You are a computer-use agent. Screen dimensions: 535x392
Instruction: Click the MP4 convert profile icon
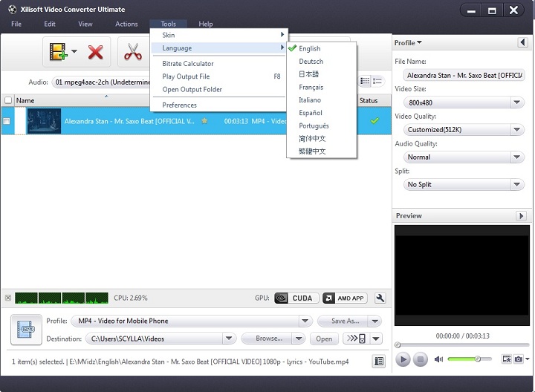[26, 330]
